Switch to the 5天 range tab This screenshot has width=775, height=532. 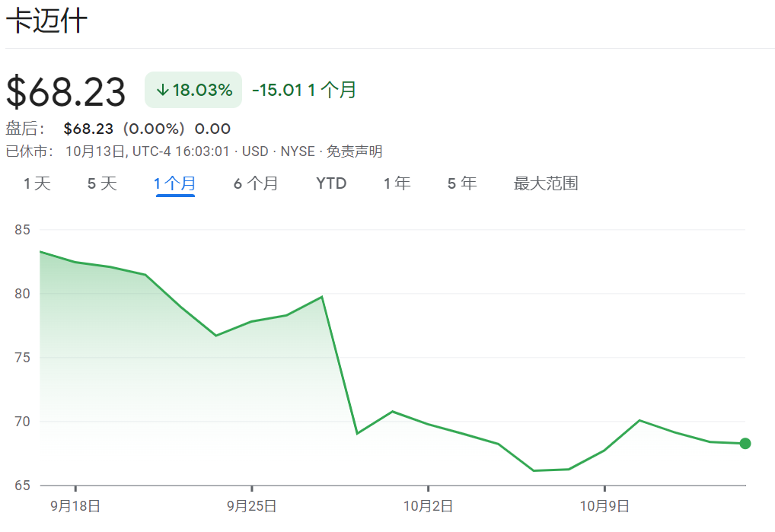102,183
